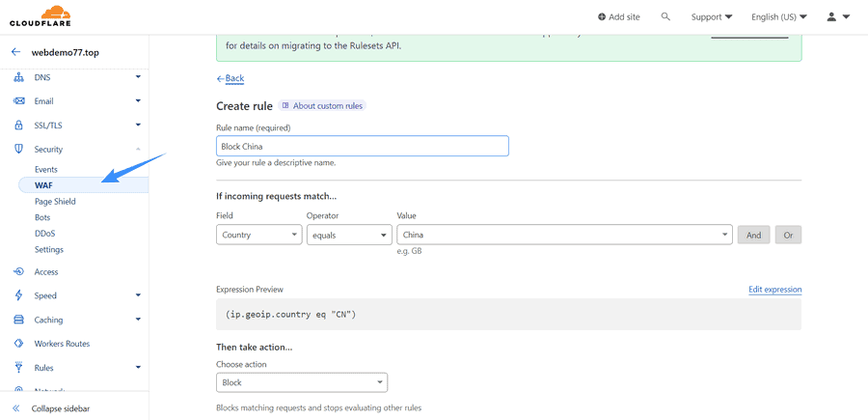Click Collapse sidebar label
Viewport: 868px width, 420px height.
coord(61,409)
